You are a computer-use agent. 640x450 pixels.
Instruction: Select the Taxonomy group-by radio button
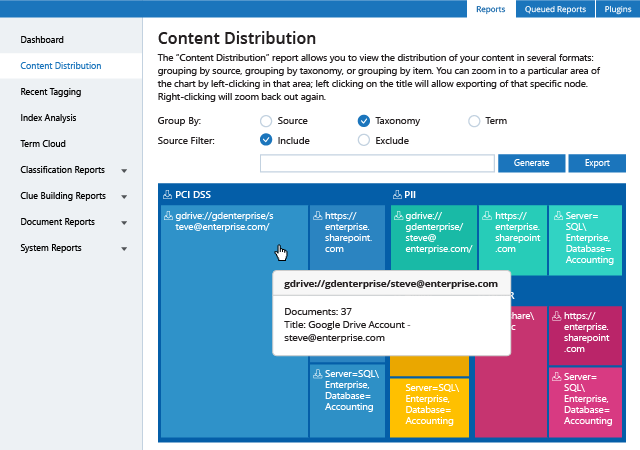[x=364, y=121]
